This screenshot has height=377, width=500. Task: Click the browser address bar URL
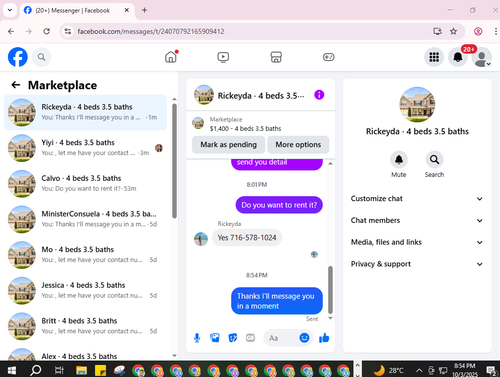151,31
